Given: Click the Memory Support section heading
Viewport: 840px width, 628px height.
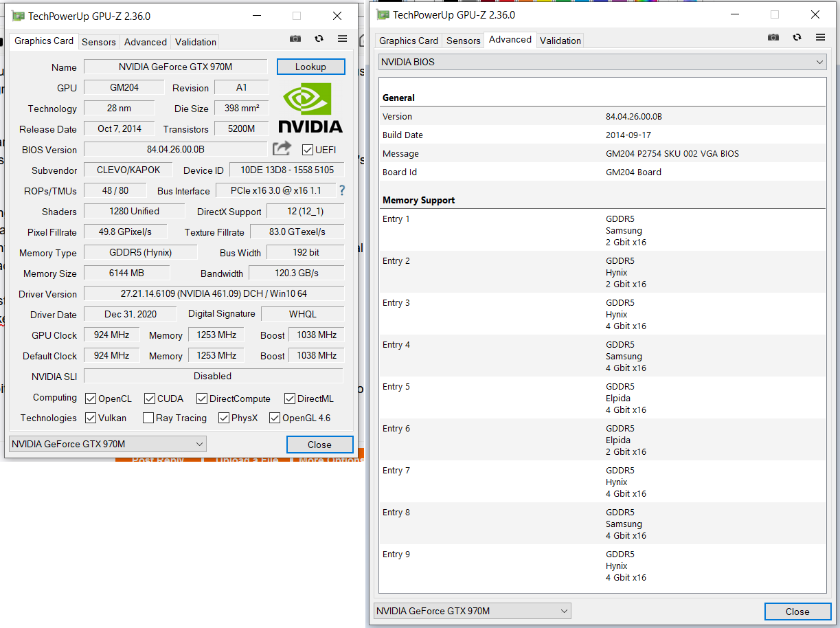Looking at the screenshot, I should coord(419,201).
